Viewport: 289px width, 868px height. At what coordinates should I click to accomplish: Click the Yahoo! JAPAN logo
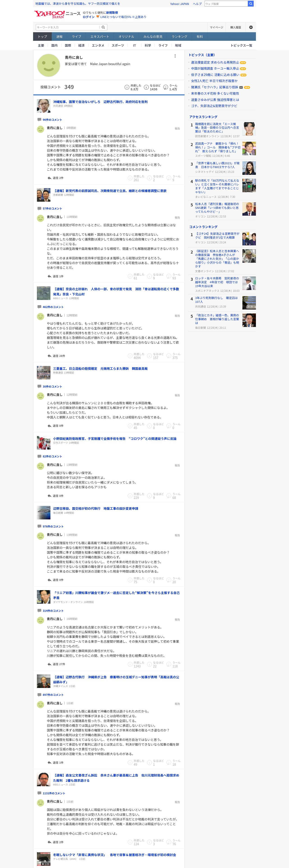pos(49,14)
